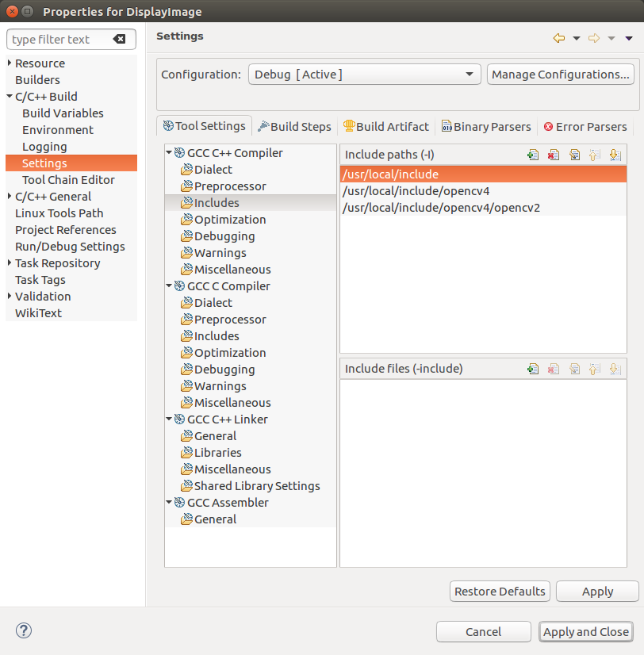Edit the selected include path
The height and width of the screenshot is (655, 644).
(x=574, y=155)
